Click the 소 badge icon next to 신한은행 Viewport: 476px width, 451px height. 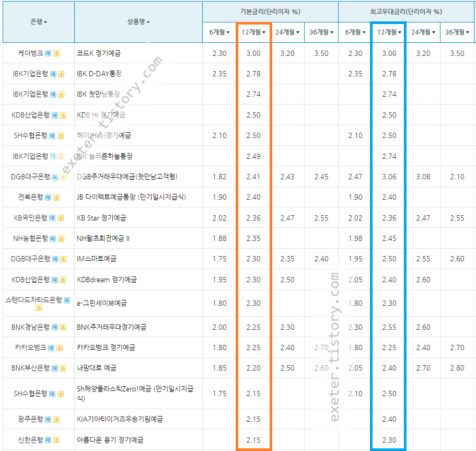coord(56,440)
